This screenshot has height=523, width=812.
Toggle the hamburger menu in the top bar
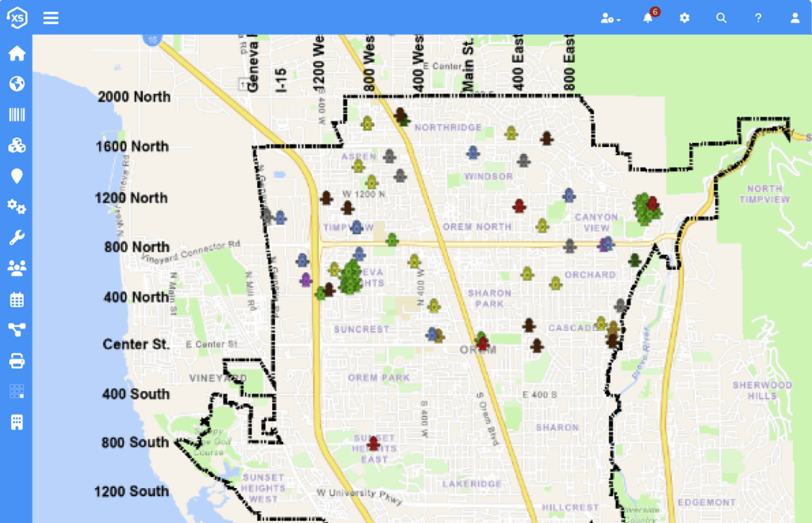51,17
